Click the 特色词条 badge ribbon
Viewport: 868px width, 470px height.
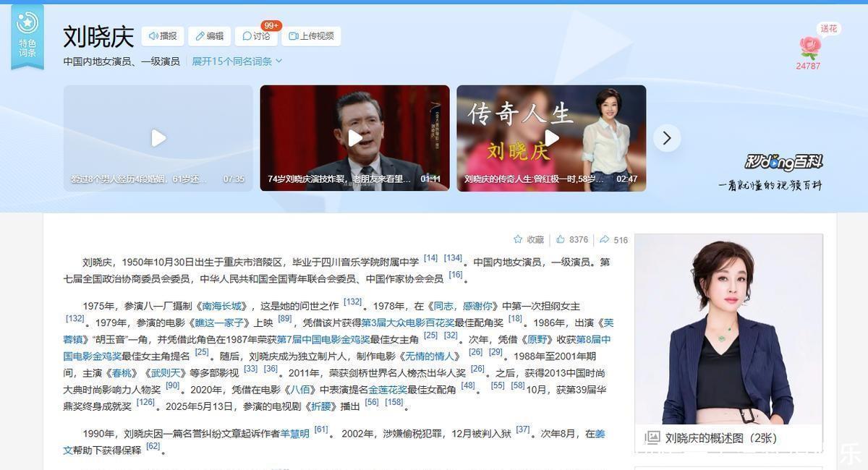(x=27, y=36)
